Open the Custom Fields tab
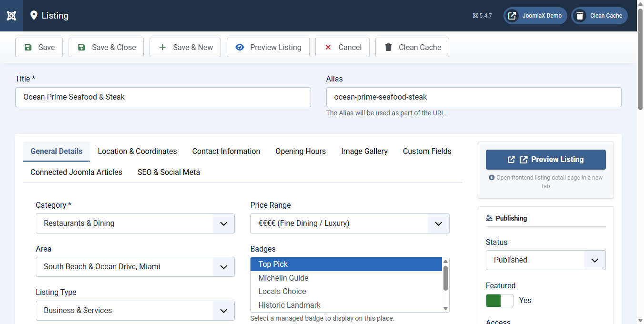This screenshot has height=324, width=644. click(427, 152)
